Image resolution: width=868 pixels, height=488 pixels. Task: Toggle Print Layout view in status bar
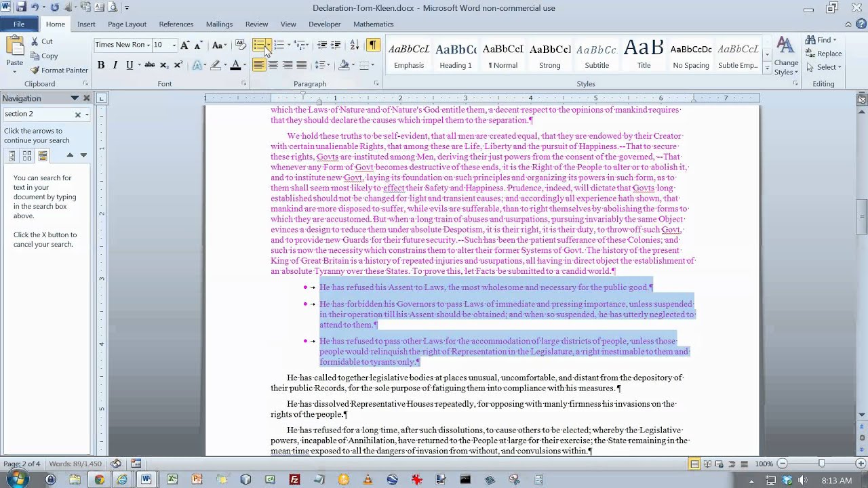694,464
